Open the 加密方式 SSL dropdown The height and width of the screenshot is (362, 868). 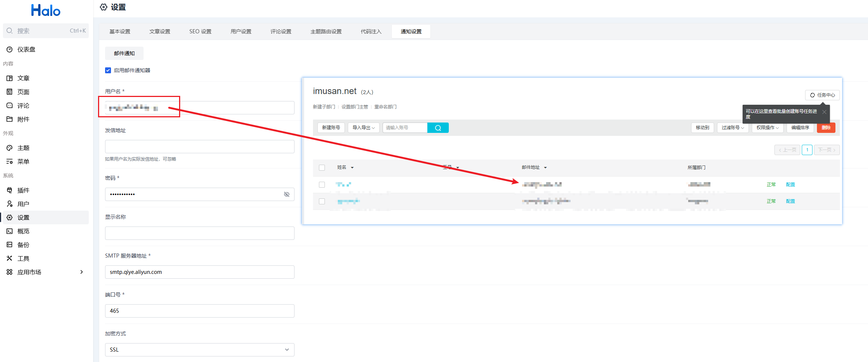click(199, 350)
